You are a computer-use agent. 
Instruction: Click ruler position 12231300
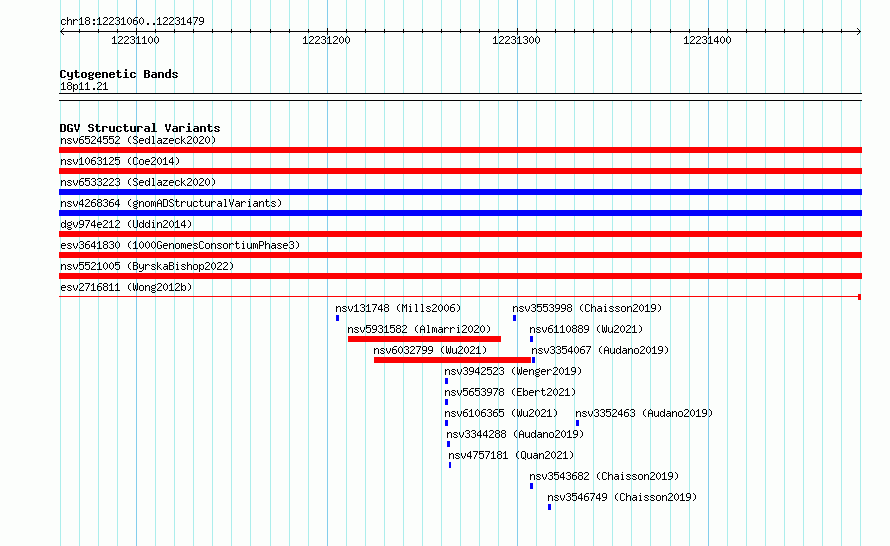click(517, 40)
